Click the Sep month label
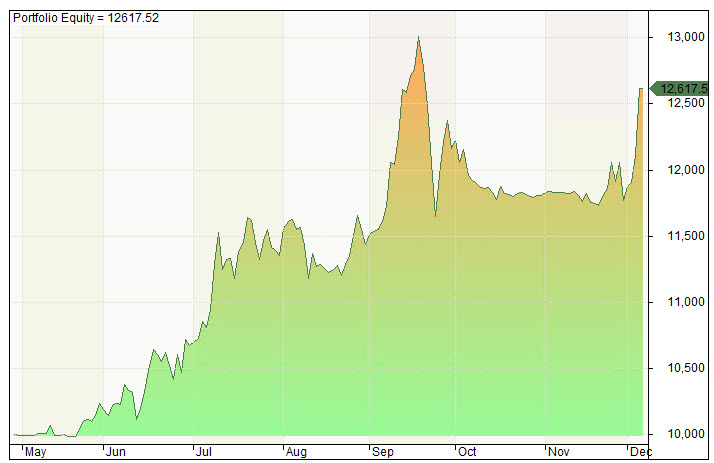Viewport: 714px width, 463px height. tap(382, 452)
